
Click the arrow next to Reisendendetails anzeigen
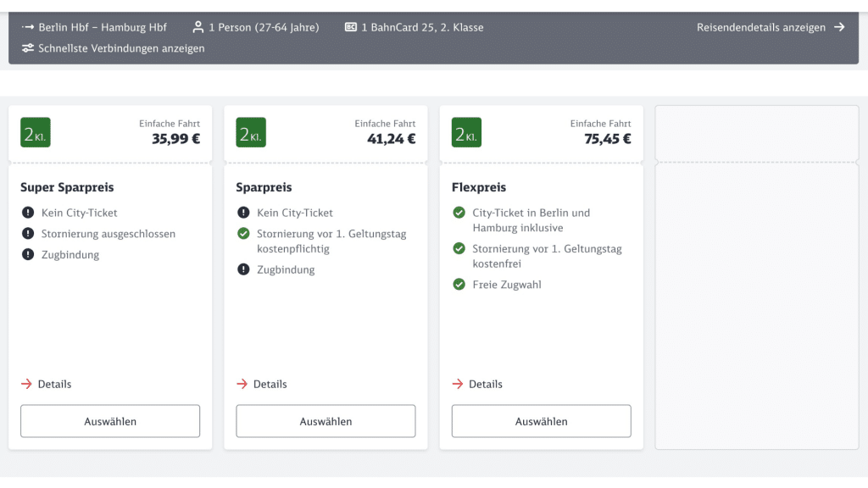pos(839,27)
